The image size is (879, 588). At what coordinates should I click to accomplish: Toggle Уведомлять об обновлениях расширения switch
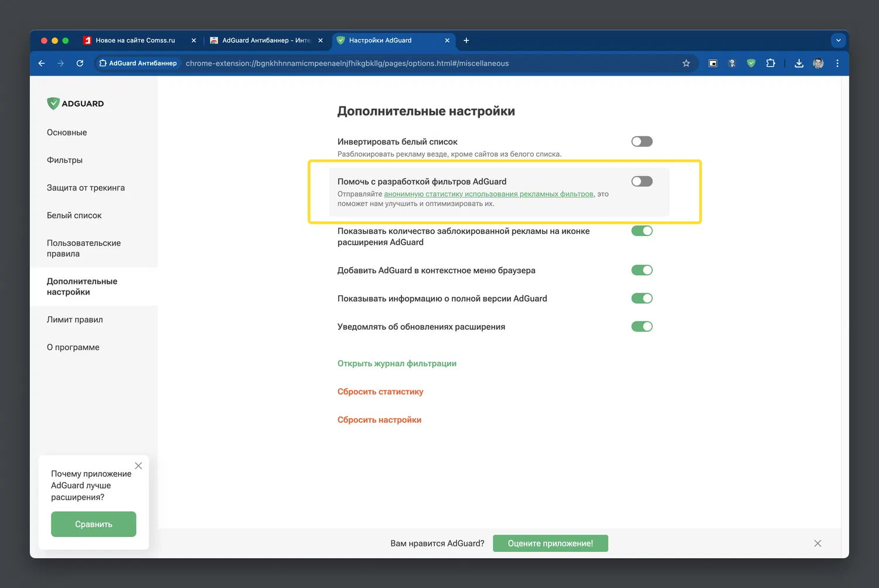(x=642, y=326)
